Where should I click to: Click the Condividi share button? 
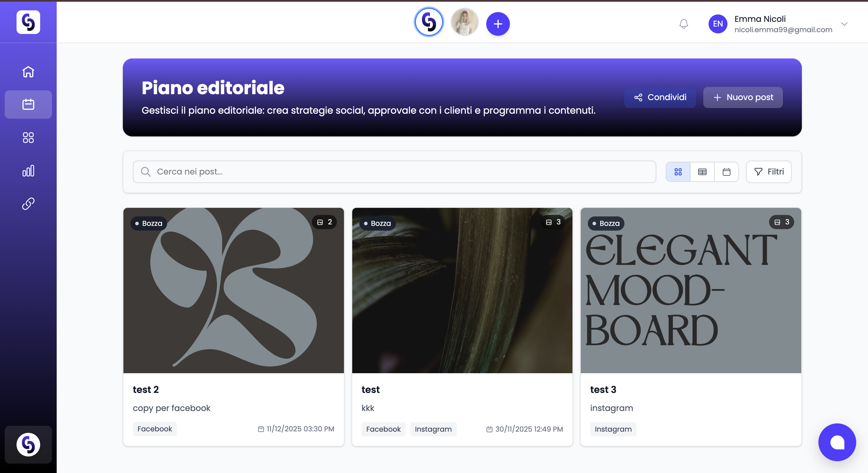click(x=660, y=97)
